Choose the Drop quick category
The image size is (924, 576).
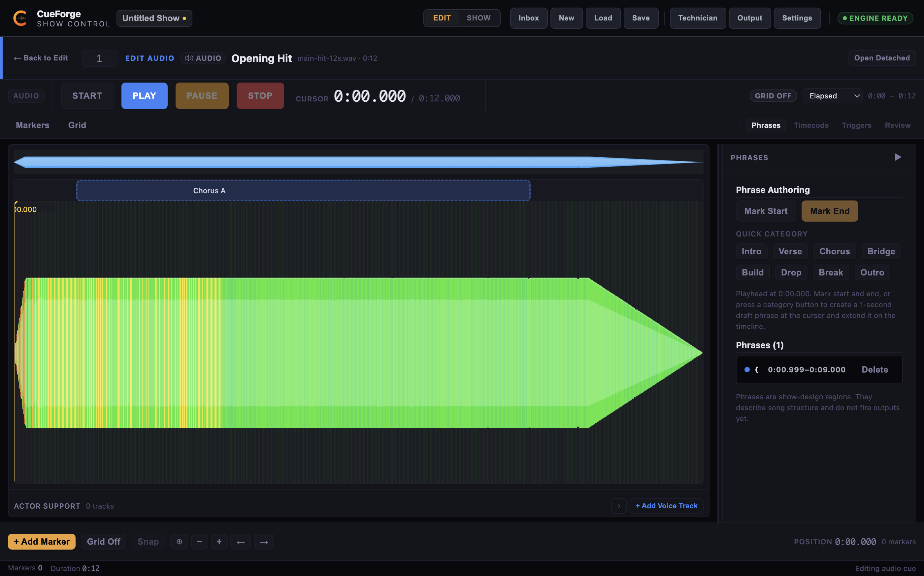791,272
